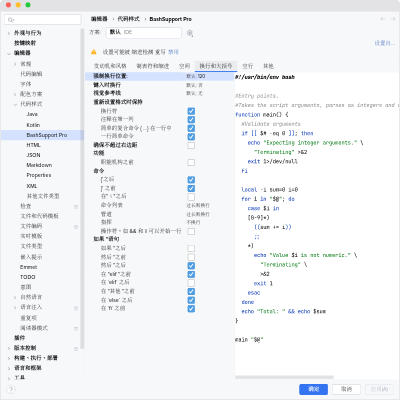Image resolution: width=400 pixels, height=400 pixels.
Task: Open the 按键映射 settings page
Action: pyautogui.click(x=25, y=43)
